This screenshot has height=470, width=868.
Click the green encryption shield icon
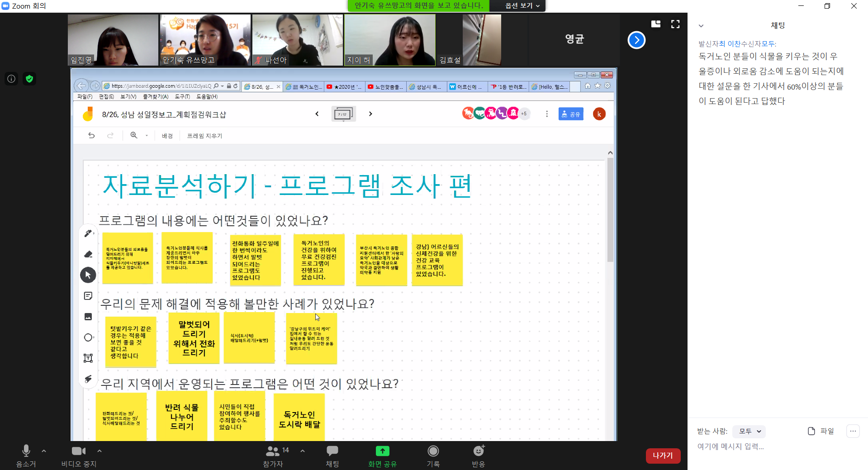[x=29, y=79]
